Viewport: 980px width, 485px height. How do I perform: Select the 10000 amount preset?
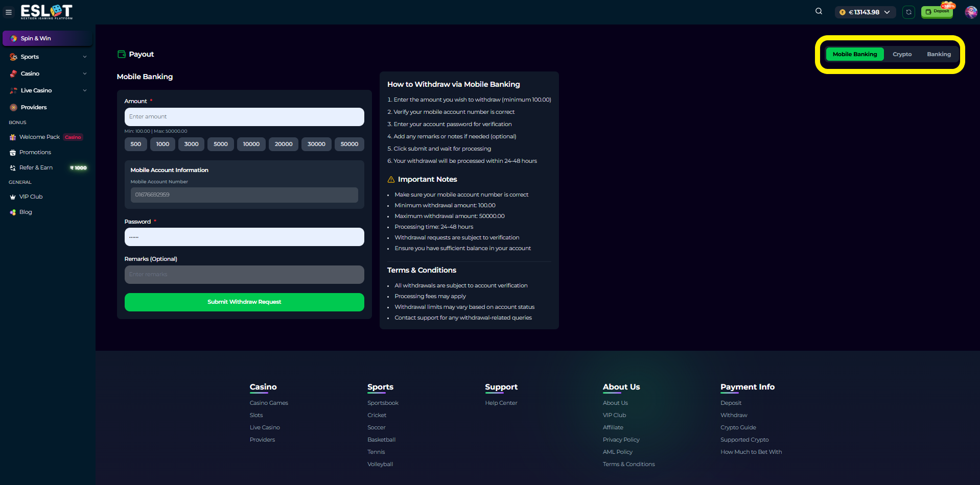pos(251,144)
